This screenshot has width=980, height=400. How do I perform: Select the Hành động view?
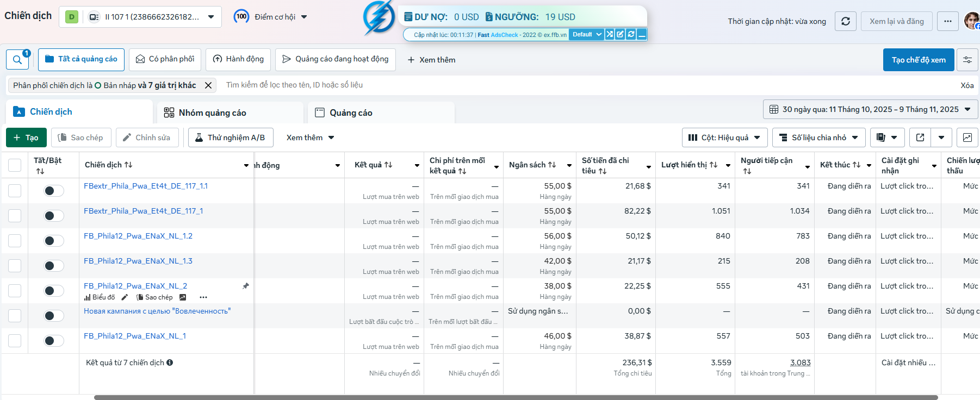pos(238,59)
